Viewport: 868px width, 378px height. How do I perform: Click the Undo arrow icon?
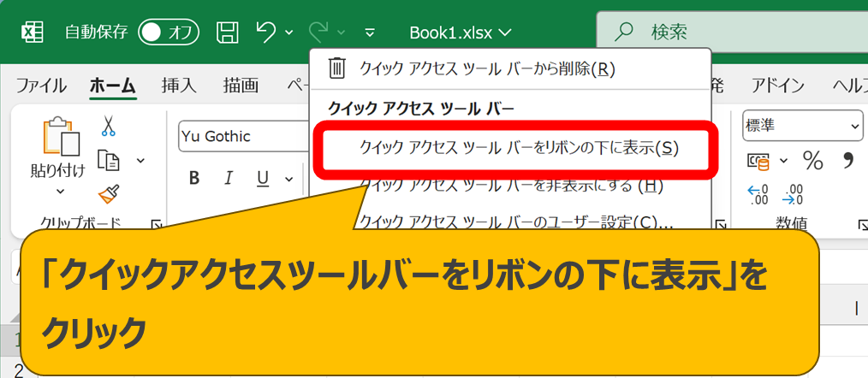(x=266, y=32)
